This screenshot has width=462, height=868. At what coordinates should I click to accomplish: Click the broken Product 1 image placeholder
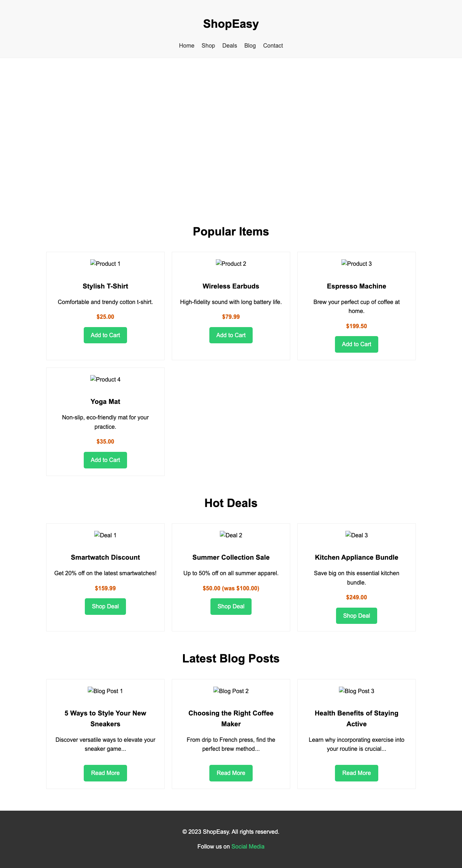tap(105, 264)
